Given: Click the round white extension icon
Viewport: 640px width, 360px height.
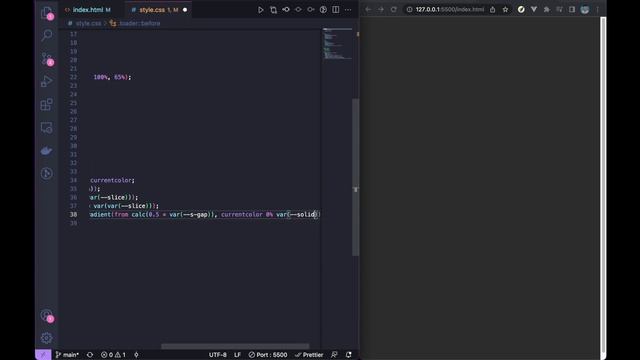Looking at the screenshot, I should click(x=521, y=9).
